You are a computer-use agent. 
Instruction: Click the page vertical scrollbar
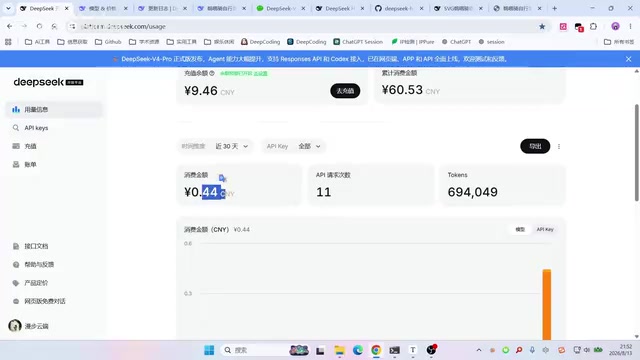click(636, 152)
